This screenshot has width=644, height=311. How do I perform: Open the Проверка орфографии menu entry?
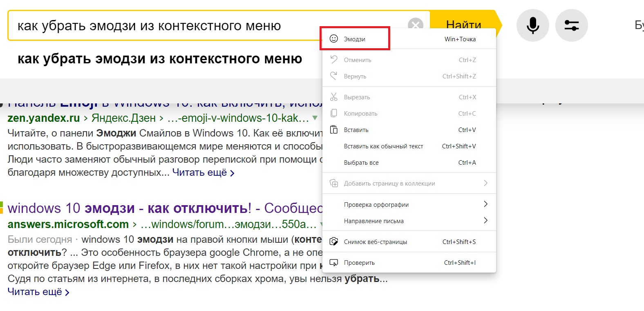point(409,204)
